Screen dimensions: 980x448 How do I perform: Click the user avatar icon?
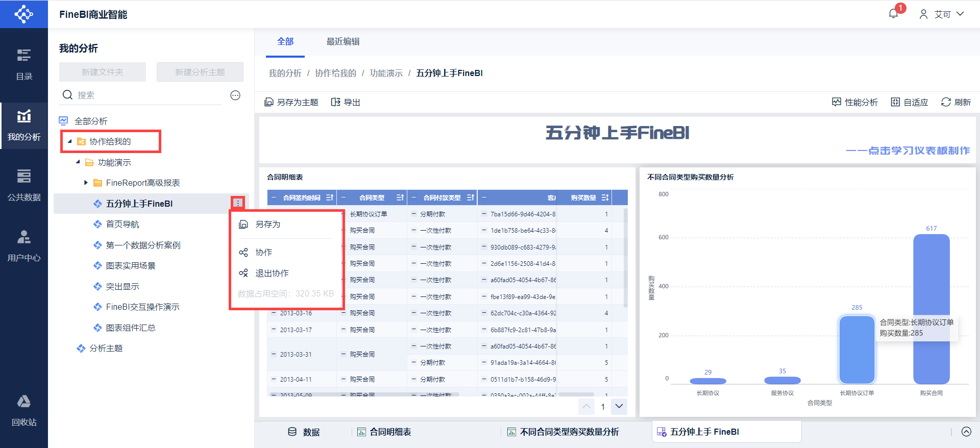(x=923, y=14)
